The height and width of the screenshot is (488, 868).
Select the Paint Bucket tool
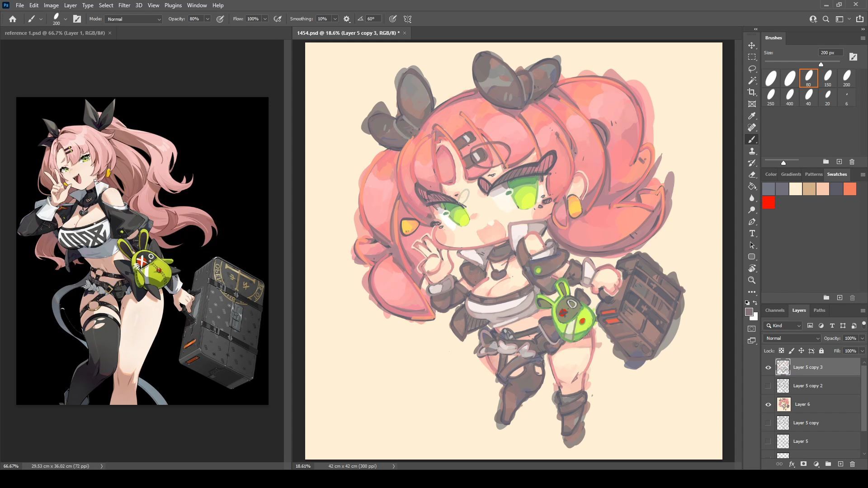tap(752, 187)
